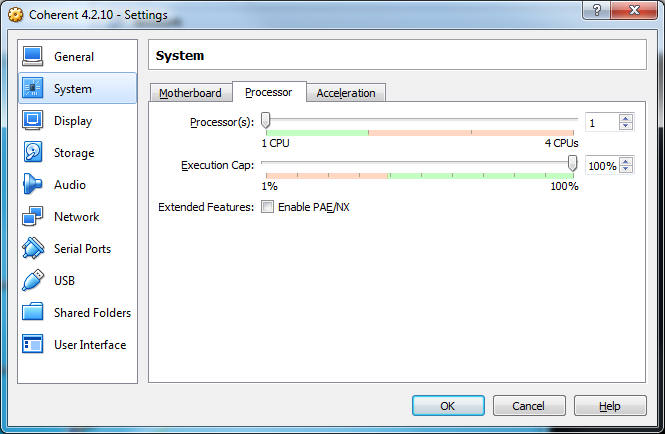Viewport: 665px width, 434px height.
Task: Decrease processor count with down arrow
Action: (x=626, y=126)
